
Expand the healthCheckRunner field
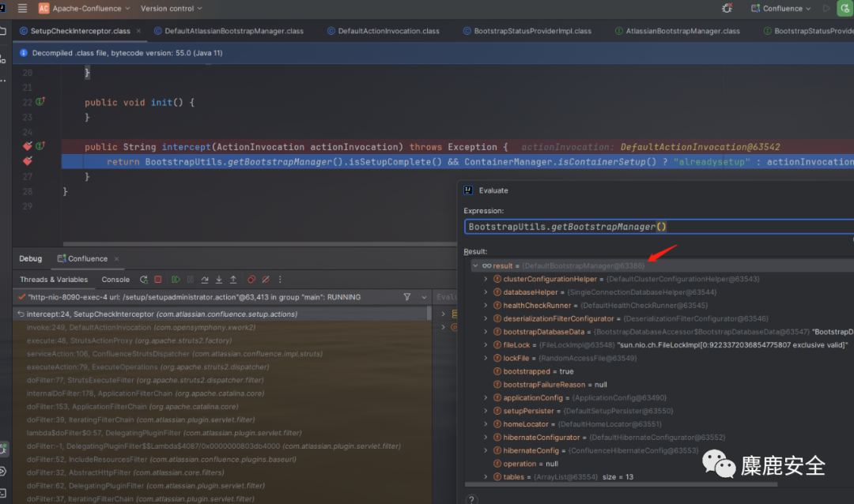(x=486, y=306)
